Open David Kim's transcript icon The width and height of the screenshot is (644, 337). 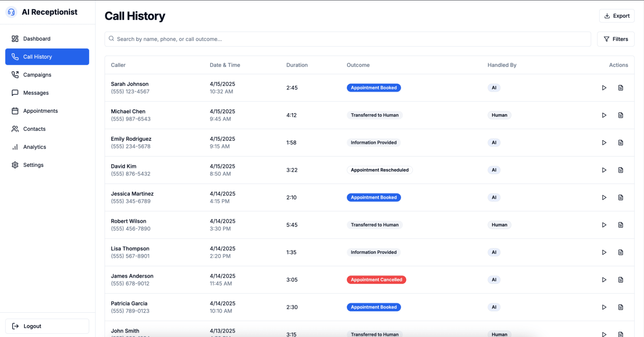click(620, 170)
